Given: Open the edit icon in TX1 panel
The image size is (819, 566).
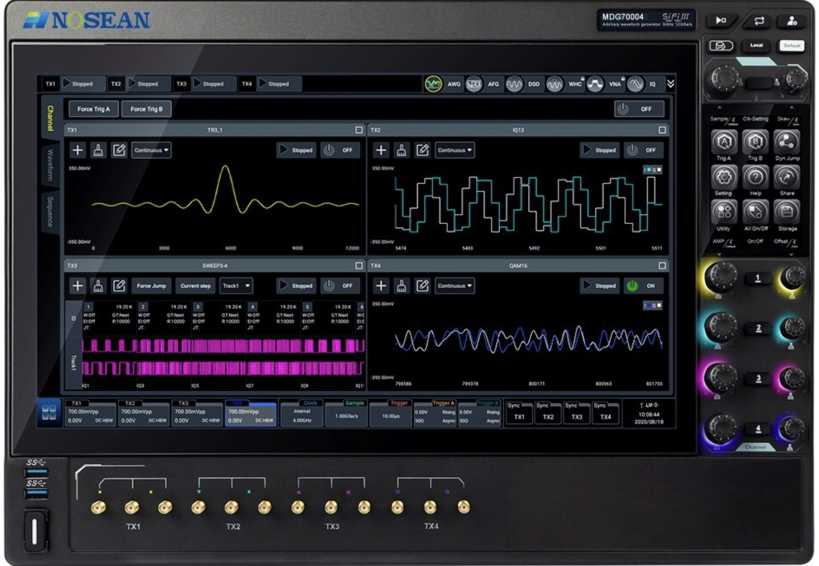Looking at the screenshot, I should (x=119, y=150).
